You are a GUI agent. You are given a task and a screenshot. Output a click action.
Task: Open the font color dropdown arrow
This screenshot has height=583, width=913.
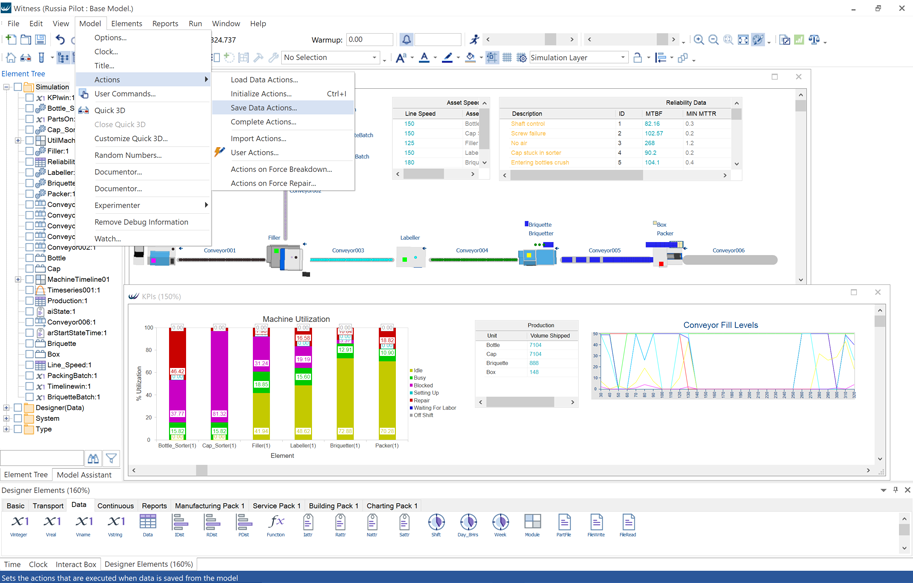coord(435,58)
